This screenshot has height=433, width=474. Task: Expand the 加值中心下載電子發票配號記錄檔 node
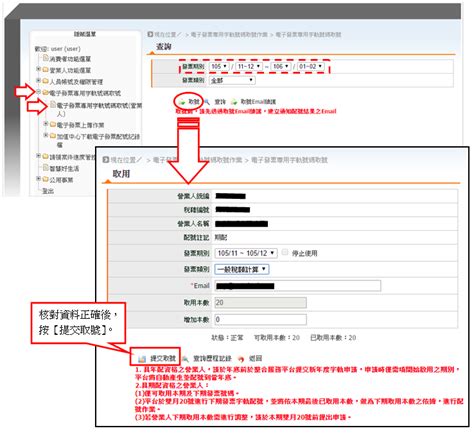click(46, 135)
